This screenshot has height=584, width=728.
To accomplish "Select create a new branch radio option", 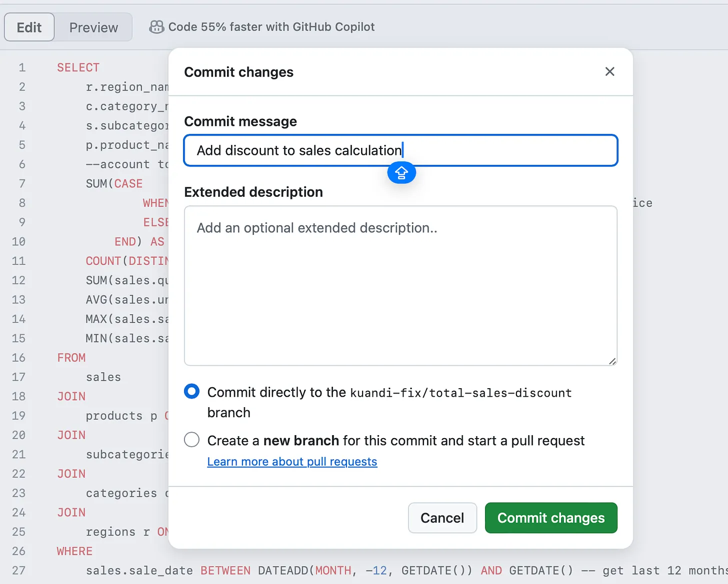I will point(191,440).
